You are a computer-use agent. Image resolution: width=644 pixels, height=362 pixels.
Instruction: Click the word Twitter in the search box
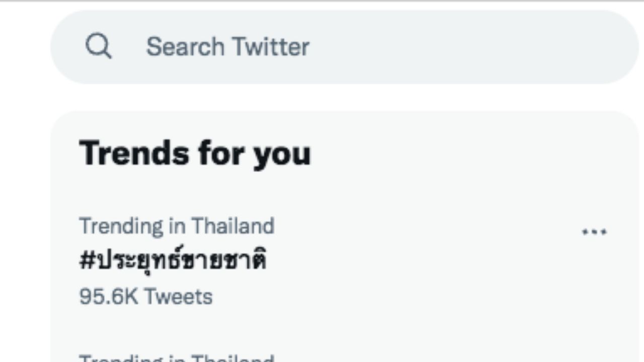coord(271,47)
